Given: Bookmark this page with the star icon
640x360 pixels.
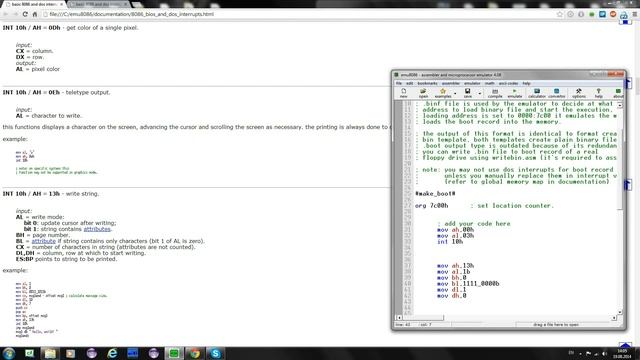Looking at the screenshot, I should point(560,14).
